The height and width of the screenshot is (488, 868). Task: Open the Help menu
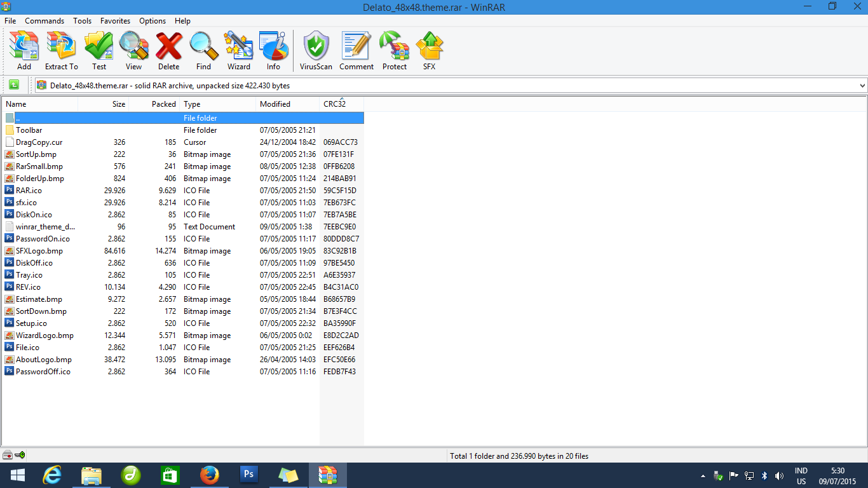coord(182,21)
